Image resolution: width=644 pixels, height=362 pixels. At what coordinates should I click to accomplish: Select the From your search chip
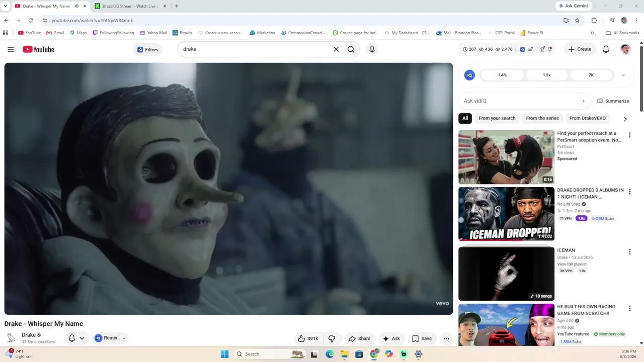[x=497, y=118]
